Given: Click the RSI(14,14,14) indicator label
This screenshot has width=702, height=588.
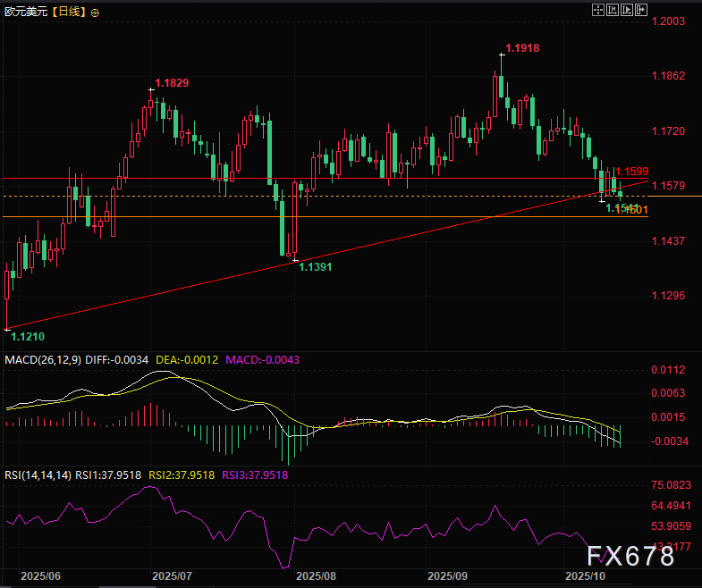Looking at the screenshot, I should coord(38,475).
